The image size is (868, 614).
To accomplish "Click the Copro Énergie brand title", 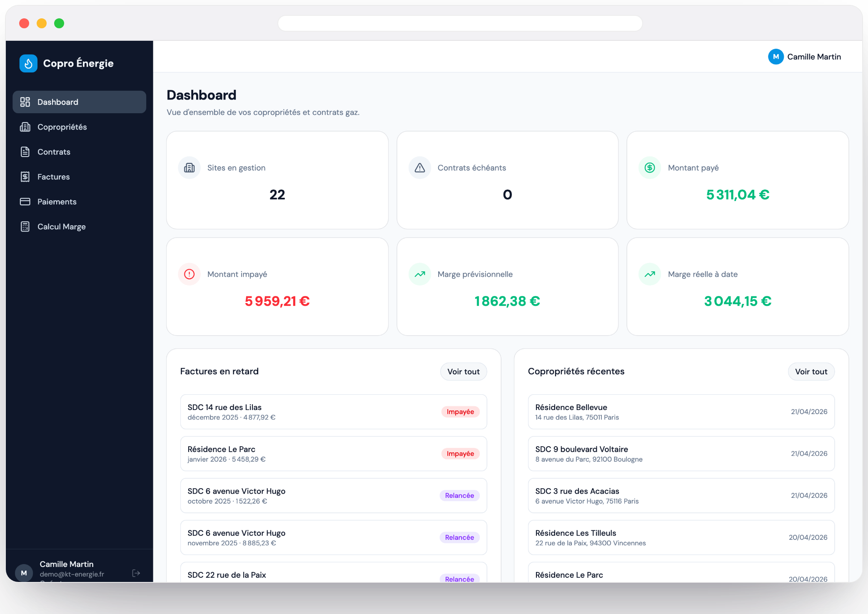I will click(78, 63).
